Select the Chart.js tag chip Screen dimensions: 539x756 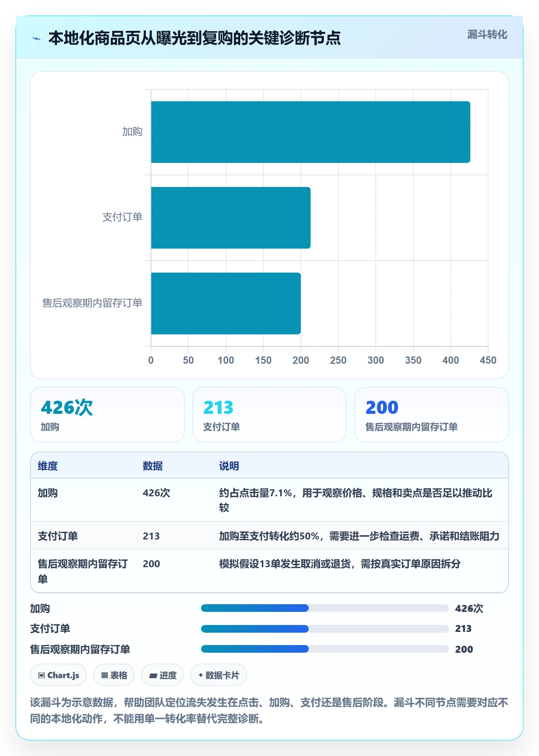coord(59,675)
